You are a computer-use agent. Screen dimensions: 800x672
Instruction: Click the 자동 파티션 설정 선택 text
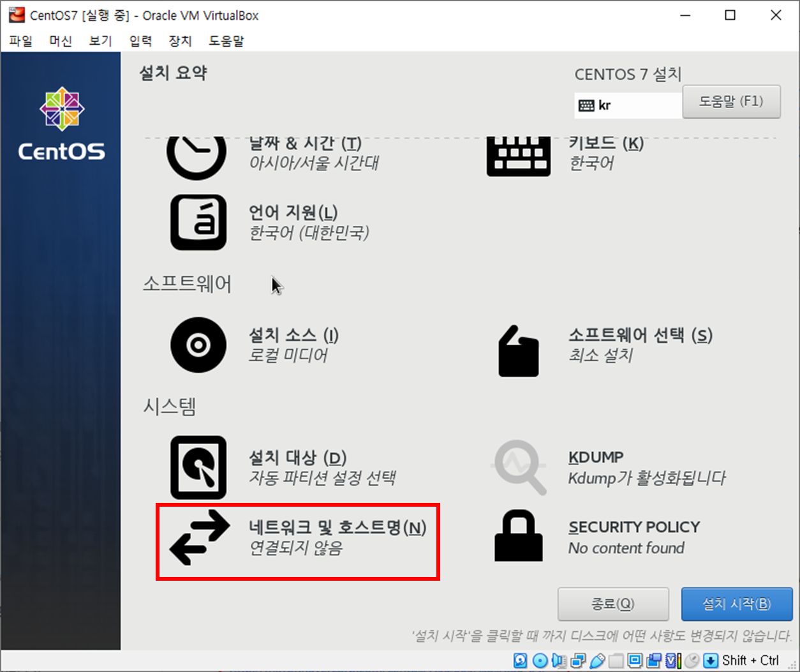click(323, 478)
